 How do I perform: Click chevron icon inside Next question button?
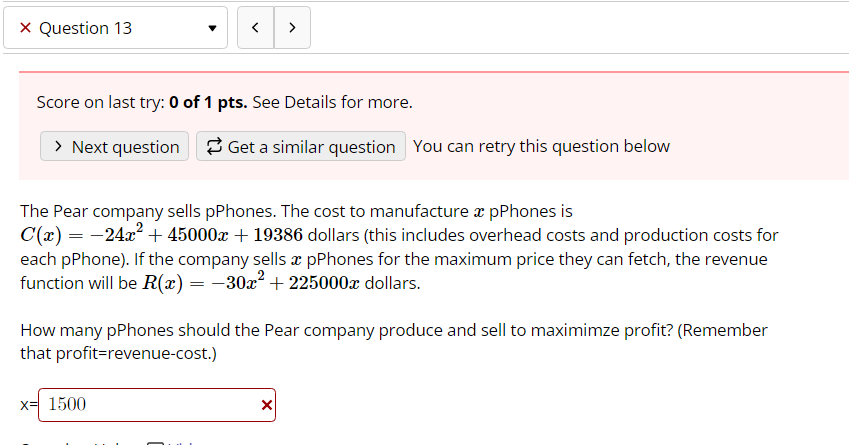coord(58,147)
